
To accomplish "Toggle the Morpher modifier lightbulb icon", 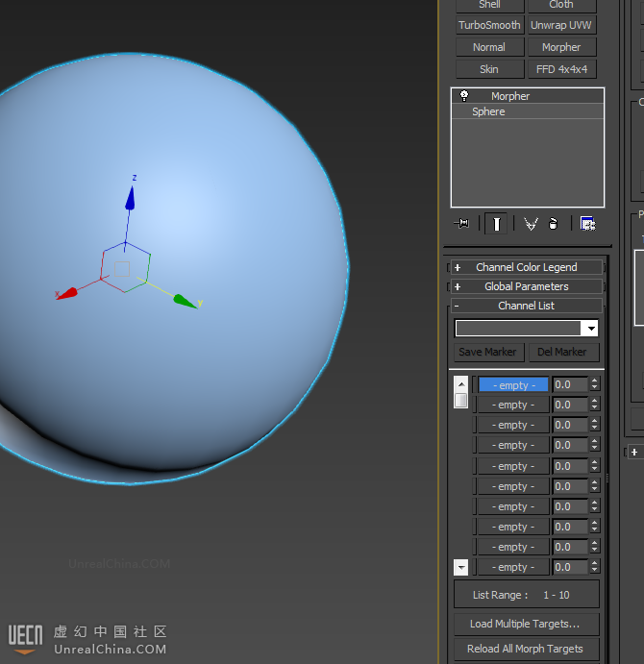I will click(464, 96).
